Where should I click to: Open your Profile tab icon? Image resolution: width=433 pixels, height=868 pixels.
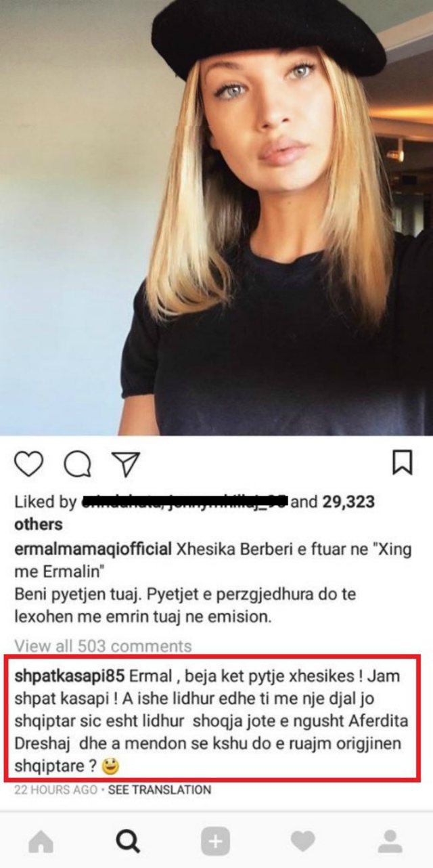(x=390, y=842)
